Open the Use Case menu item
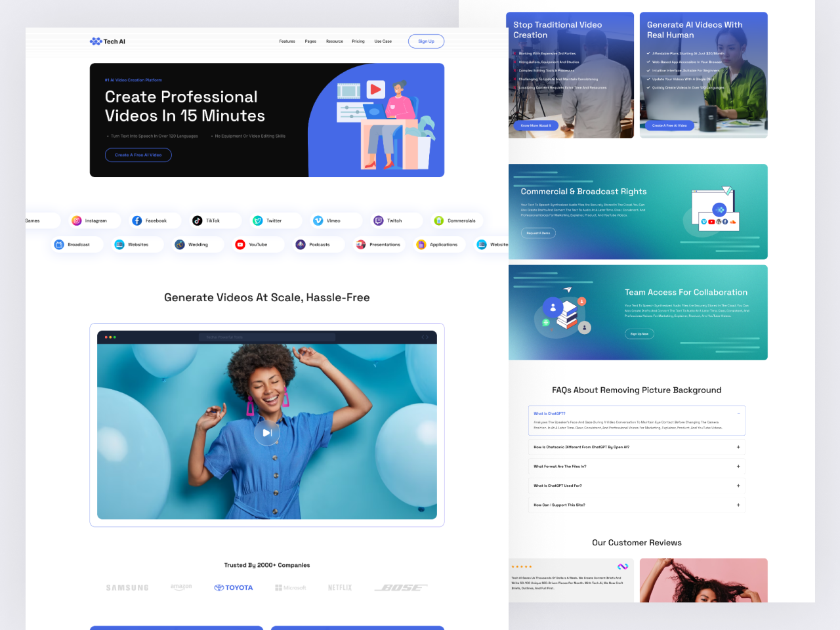840x630 pixels. [383, 41]
